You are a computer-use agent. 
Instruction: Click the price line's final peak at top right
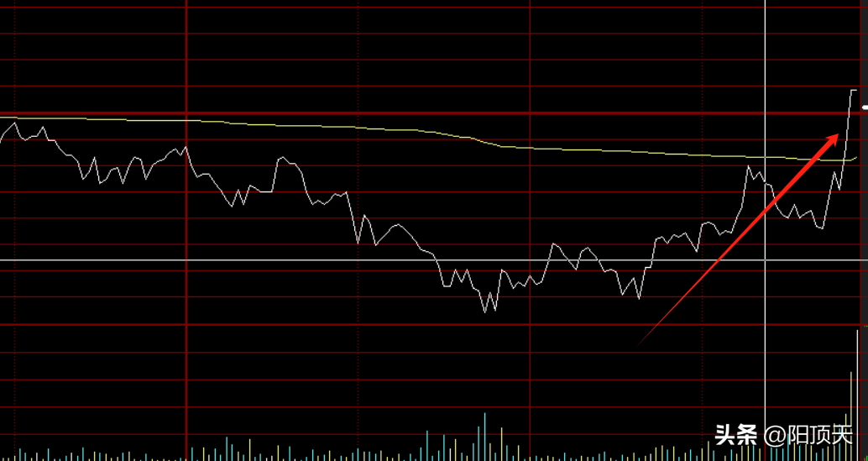pos(854,90)
